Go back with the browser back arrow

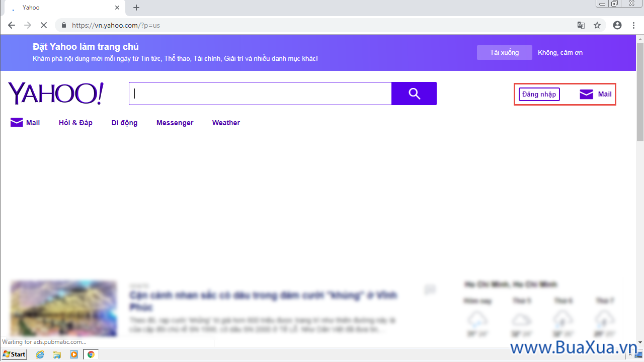(12, 25)
